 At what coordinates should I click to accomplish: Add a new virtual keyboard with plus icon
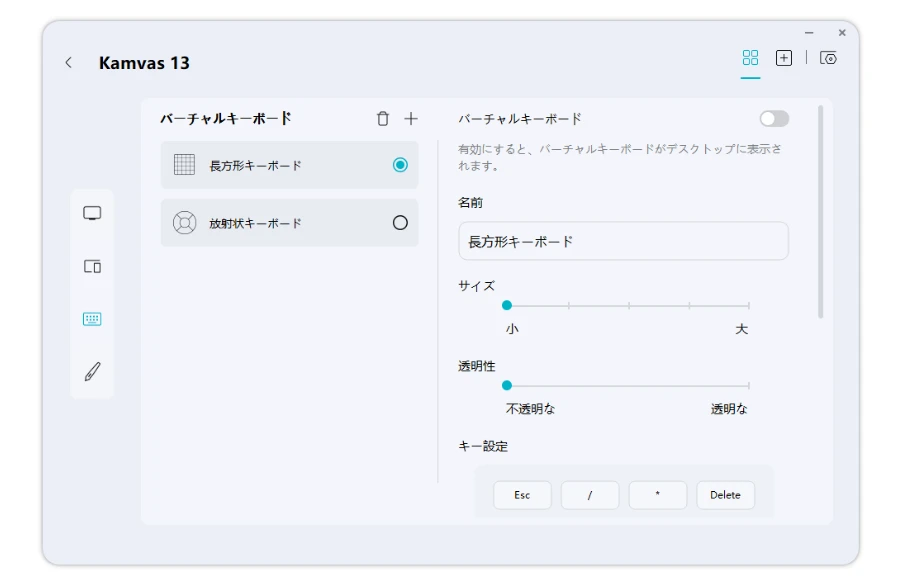click(x=411, y=119)
